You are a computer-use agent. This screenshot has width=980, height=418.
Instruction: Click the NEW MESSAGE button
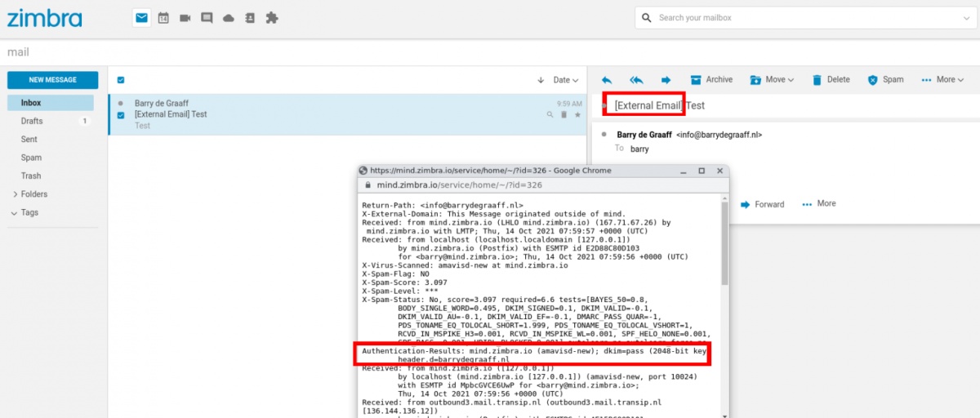pyautogui.click(x=52, y=80)
